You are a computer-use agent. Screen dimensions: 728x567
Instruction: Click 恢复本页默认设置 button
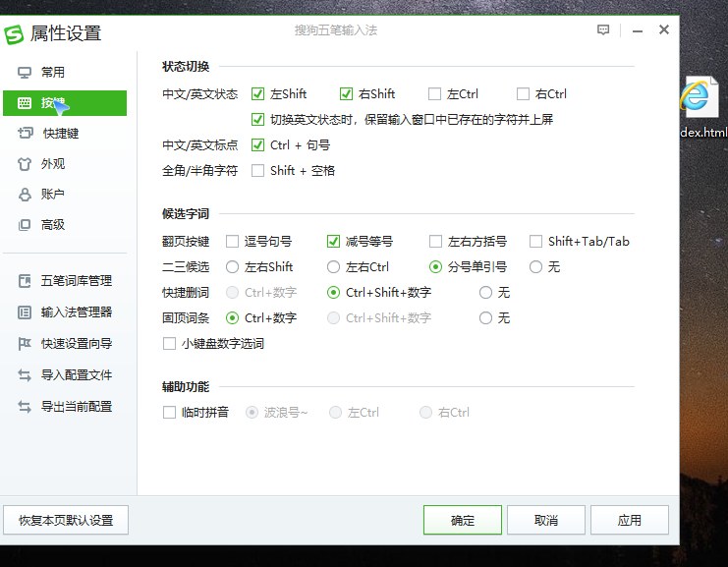[x=66, y=520]
